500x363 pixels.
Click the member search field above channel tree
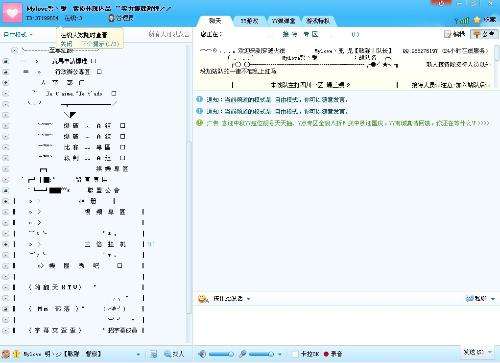click(x=169, y=34)
